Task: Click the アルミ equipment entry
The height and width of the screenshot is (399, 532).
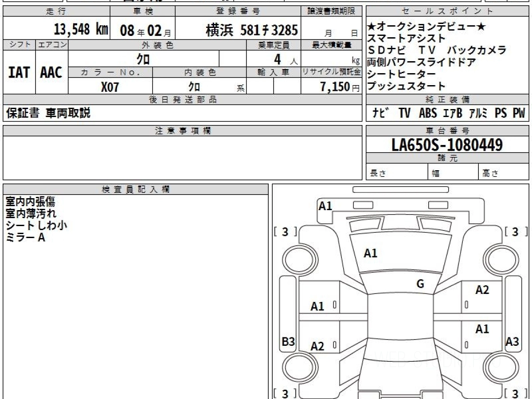Action: click(479, 113)
